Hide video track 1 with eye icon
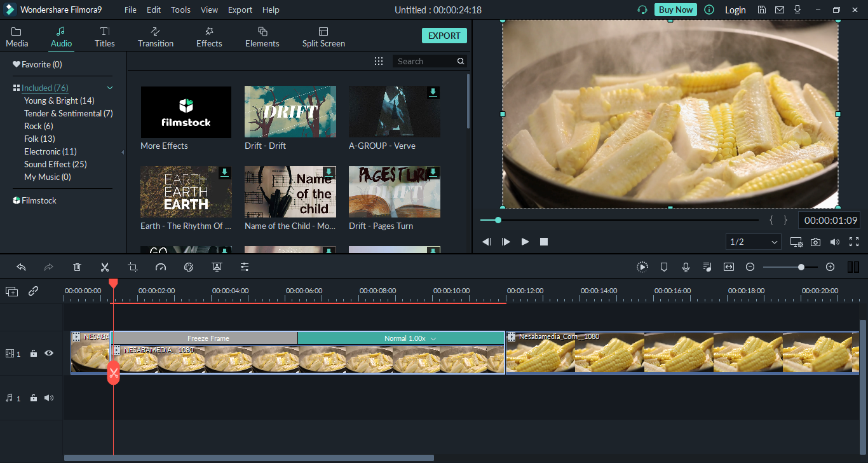Screen dimensions: 868x463 click(x=49, y=353)
